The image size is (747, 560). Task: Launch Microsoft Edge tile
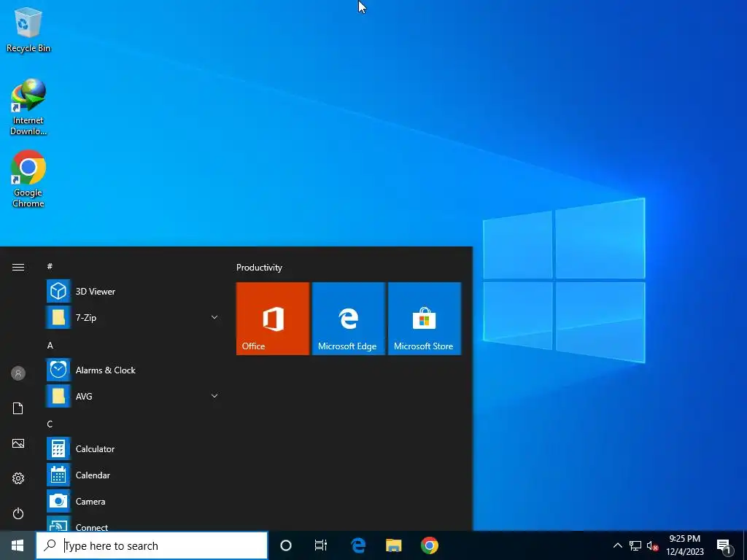click(x=348, y=319)
